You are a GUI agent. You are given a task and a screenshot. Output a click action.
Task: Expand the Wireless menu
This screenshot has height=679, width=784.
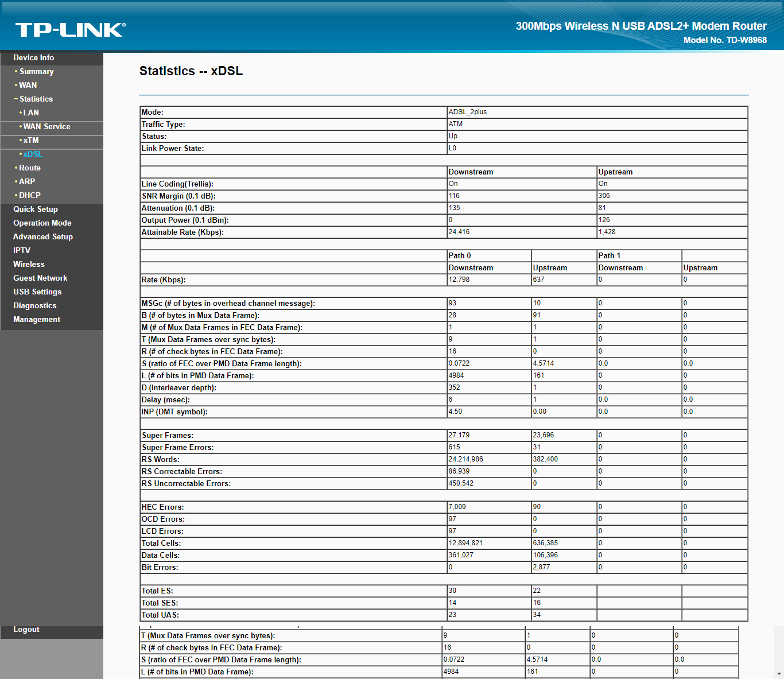click(29, 265)
